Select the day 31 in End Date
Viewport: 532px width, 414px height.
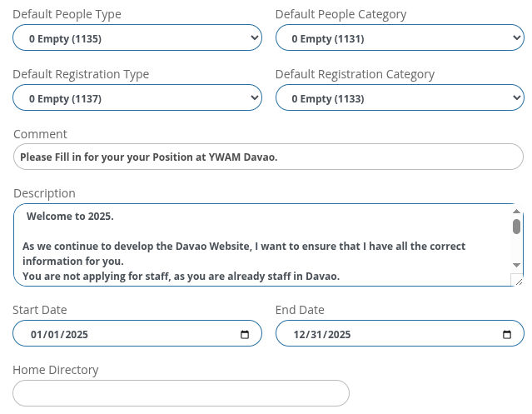pyautogui.click(x=316, y=335)
